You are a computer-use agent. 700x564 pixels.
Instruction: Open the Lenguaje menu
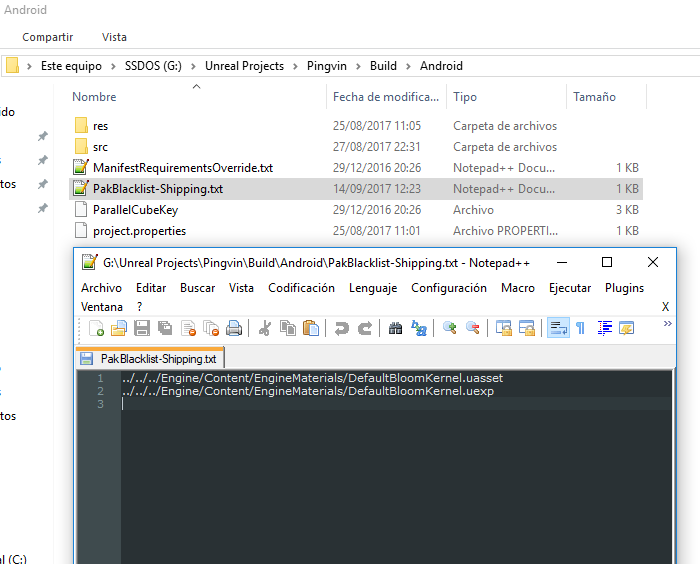click(373, 288)
